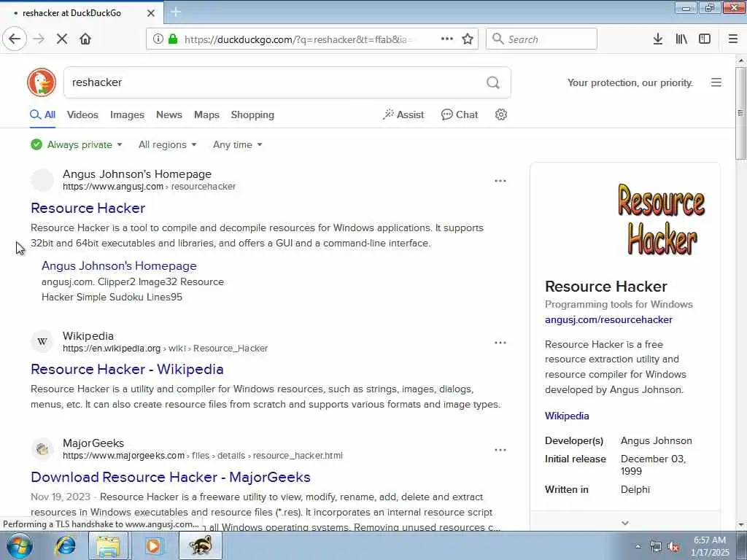Open Resource Hacker - Wikipedia link

[127, 369]
